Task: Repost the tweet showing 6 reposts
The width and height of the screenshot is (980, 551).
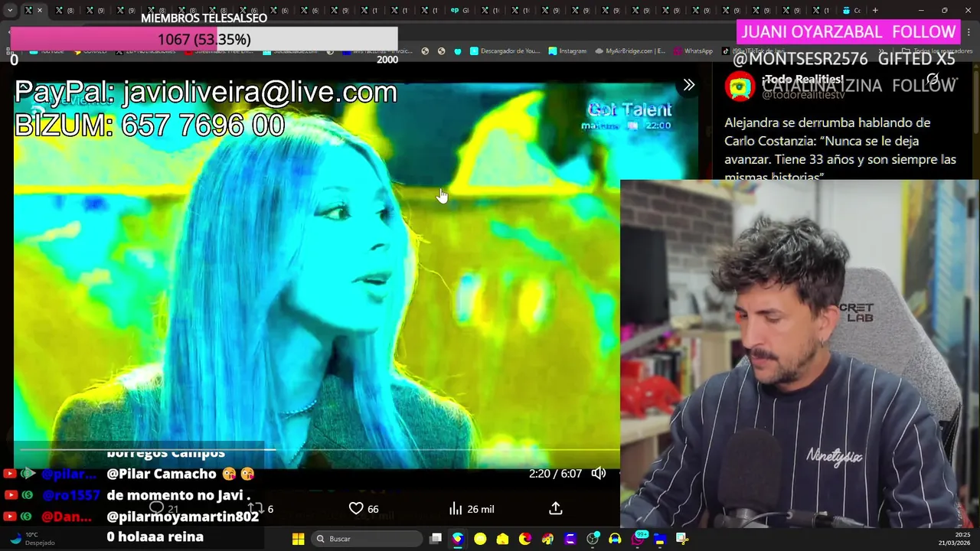Action: [x=255, y=508]
